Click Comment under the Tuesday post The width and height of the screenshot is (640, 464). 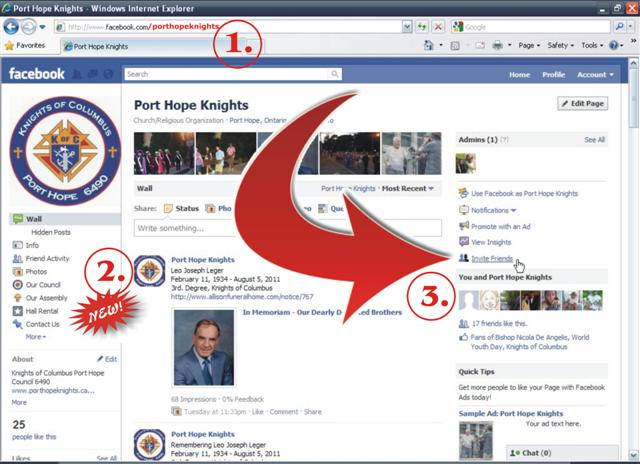pyautogui.click(x=284, y=412)
